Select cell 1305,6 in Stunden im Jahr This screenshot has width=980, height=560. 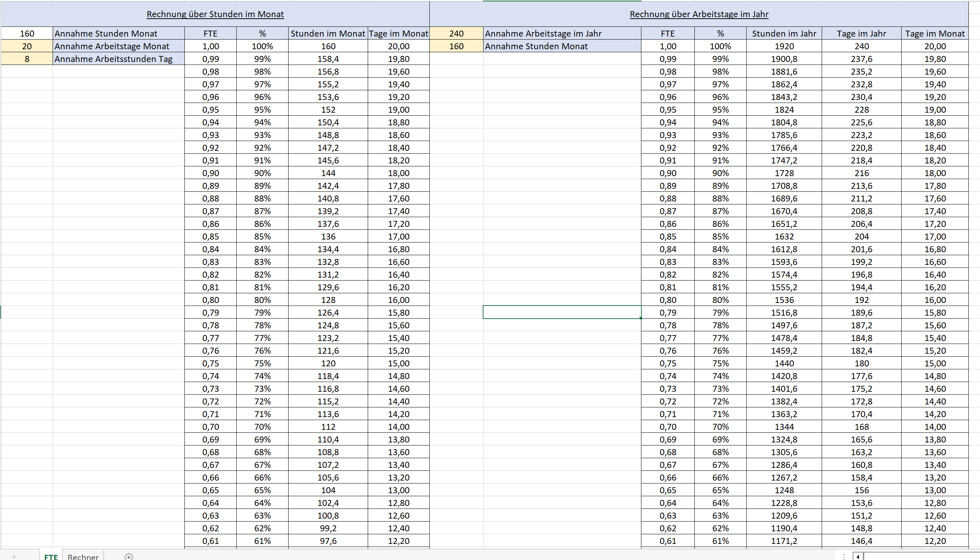point(784,452)
